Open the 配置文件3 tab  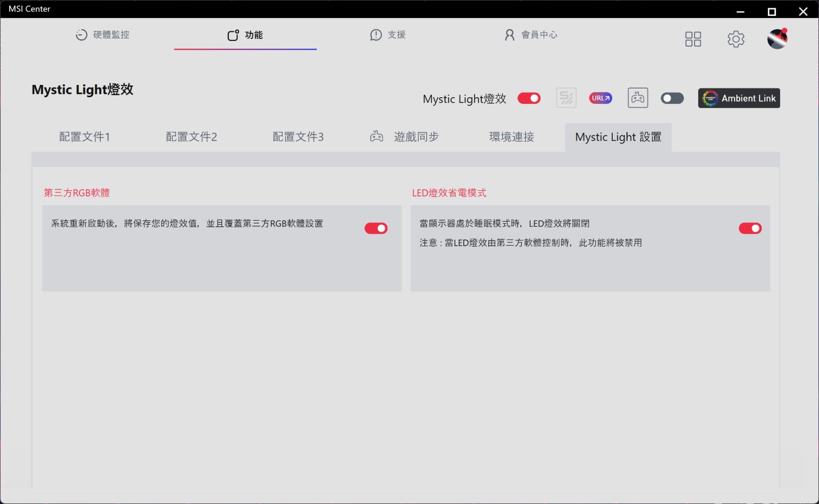298,137
